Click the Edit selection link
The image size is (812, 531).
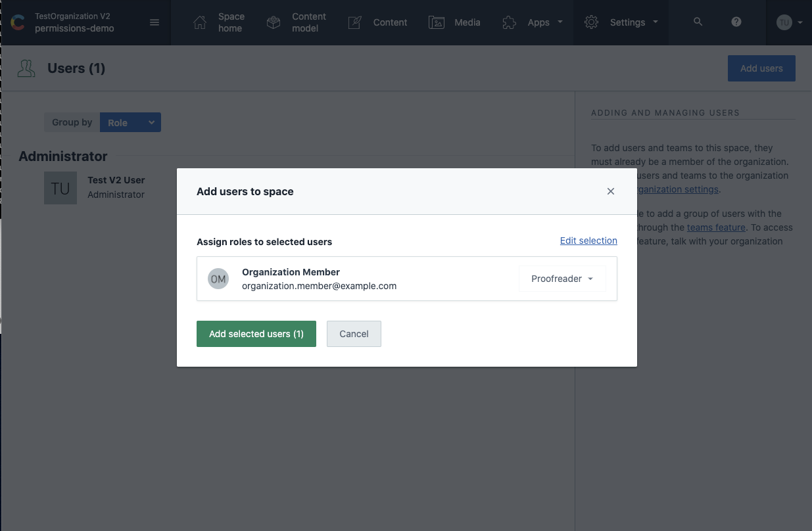point(588,241)
